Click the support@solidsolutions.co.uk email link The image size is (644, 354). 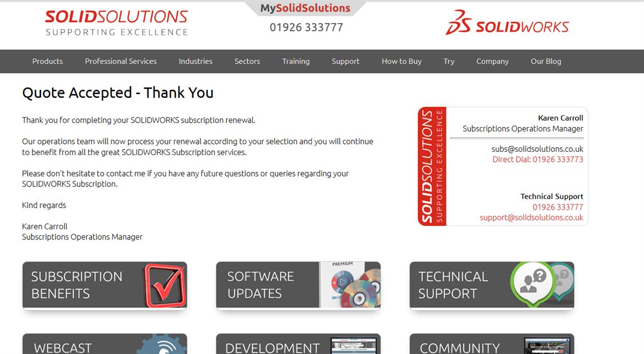[531, 217]
